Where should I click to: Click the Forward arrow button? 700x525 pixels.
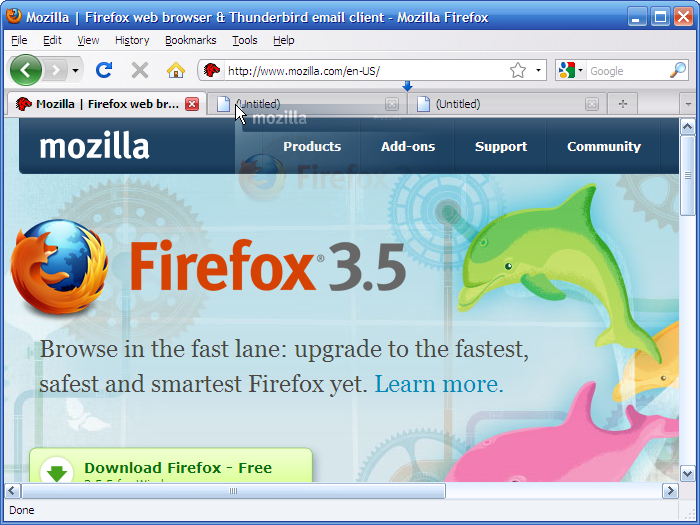tap(55, 70)
